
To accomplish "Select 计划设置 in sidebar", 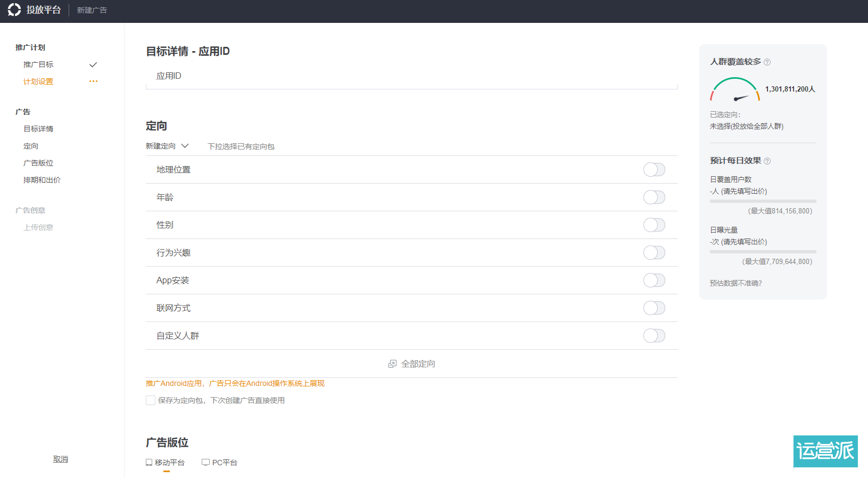I will click(x=38, y=81).
